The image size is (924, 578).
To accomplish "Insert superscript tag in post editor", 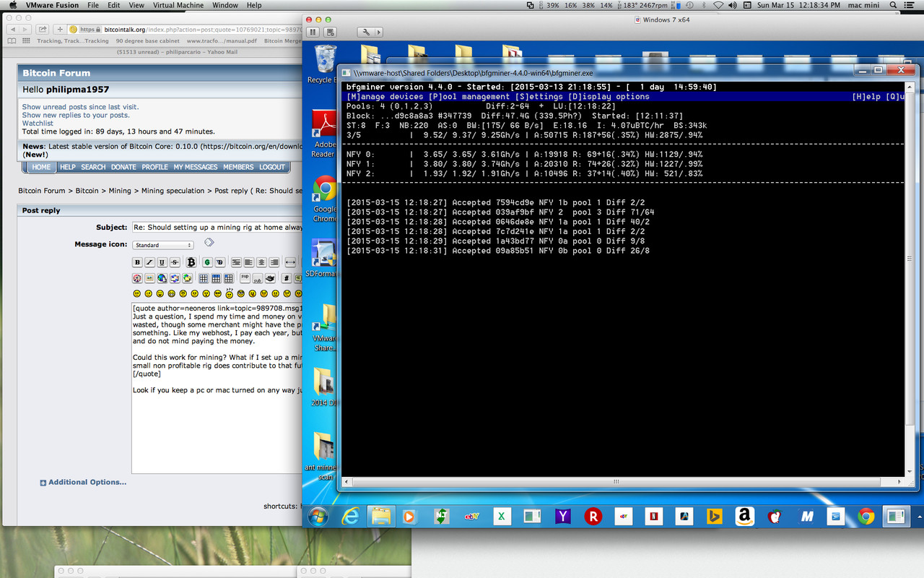I will [245, 278].
